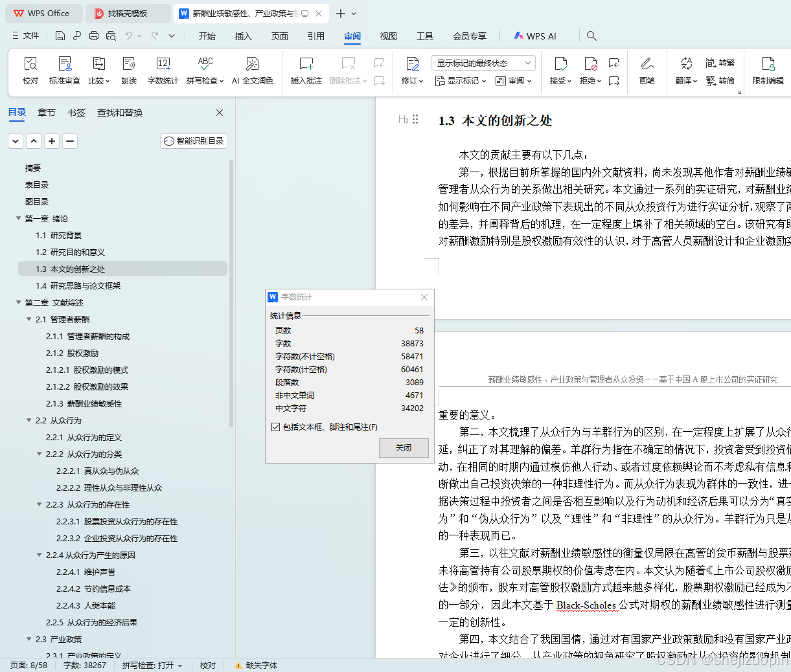Viewport: 791px width, 672px height.
Task: Launch AI 全文润色 tool
Action: click(x=253, y=71)
